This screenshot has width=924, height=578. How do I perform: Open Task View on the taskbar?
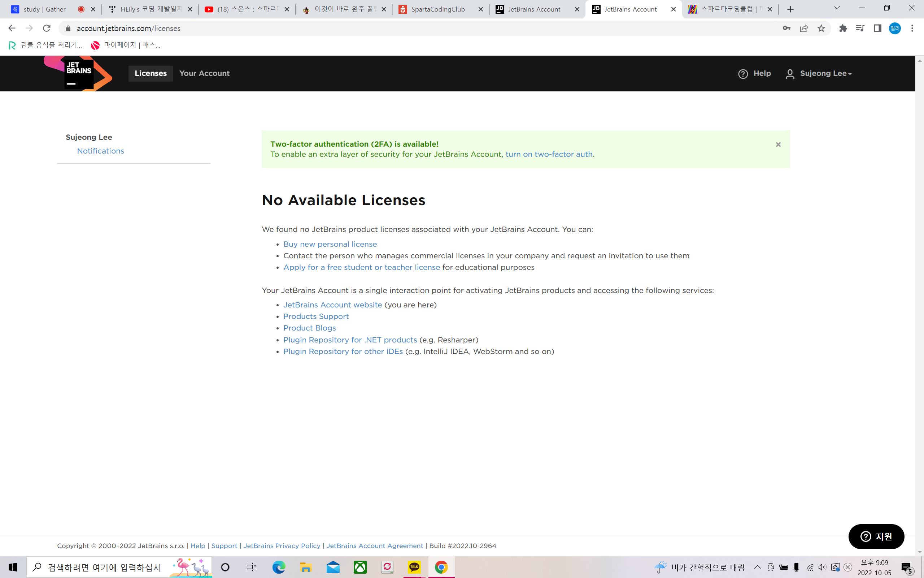251,567
